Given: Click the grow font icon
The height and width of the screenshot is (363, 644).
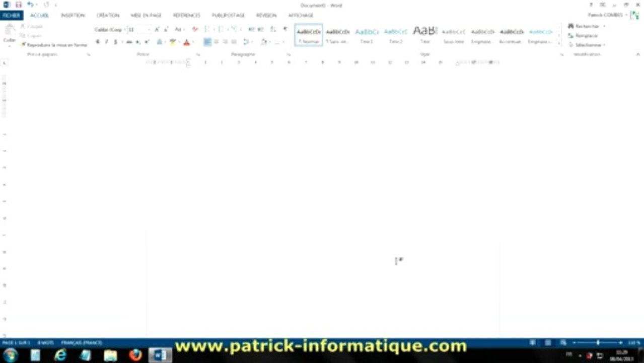Looking at the screenshot, I should point(157,30).
